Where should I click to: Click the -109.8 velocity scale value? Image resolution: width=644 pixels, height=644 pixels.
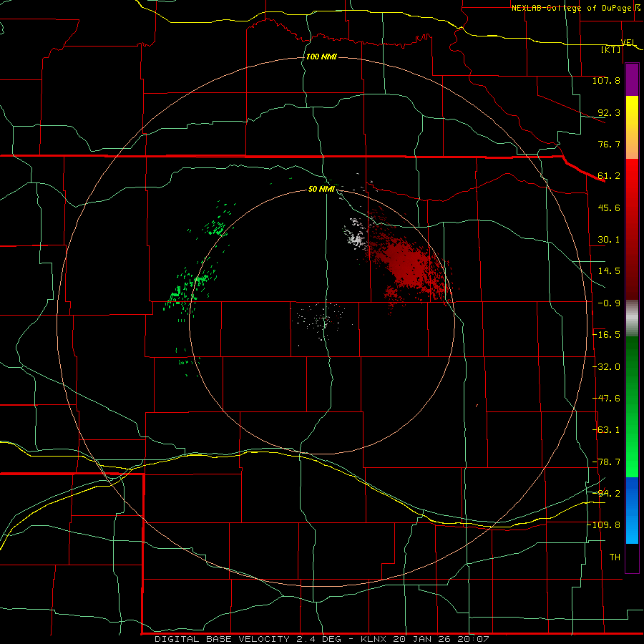pyautogui.click(x=604, y=525)
